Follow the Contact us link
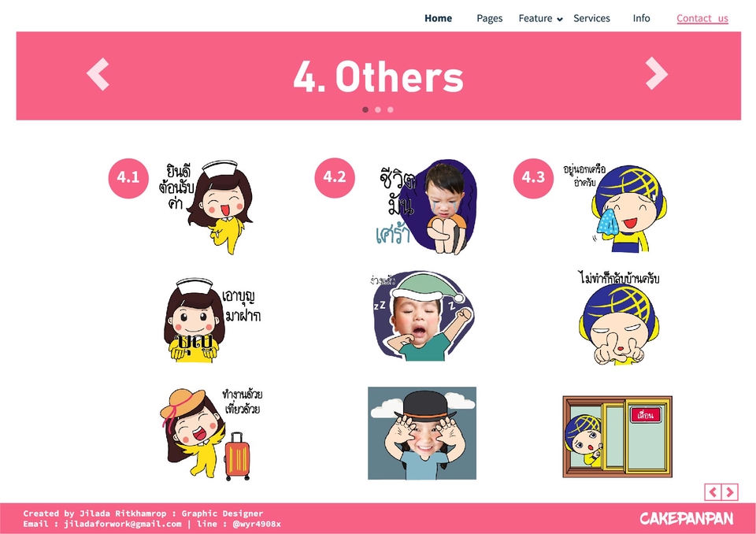Viewport: 756px width, 534px height. pyautogui.click(x=702, y=18)
